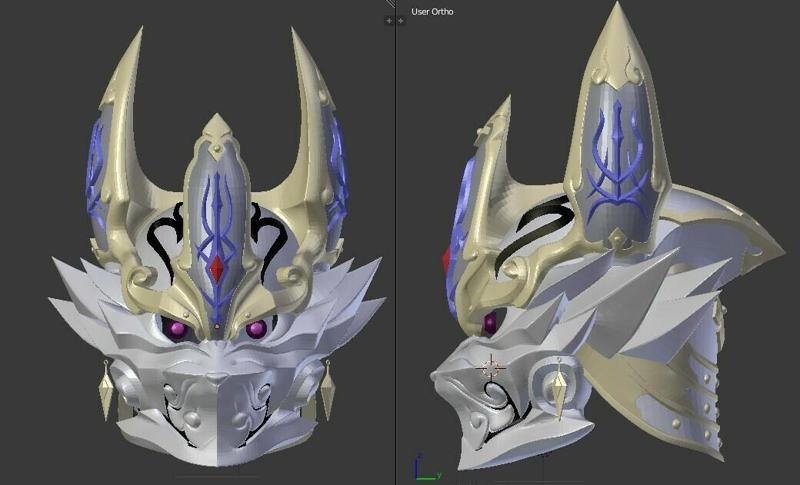Expand the right viewport's tool shelf plus
The width and height of the screenshot is (800, 485).
pos(401,21)
